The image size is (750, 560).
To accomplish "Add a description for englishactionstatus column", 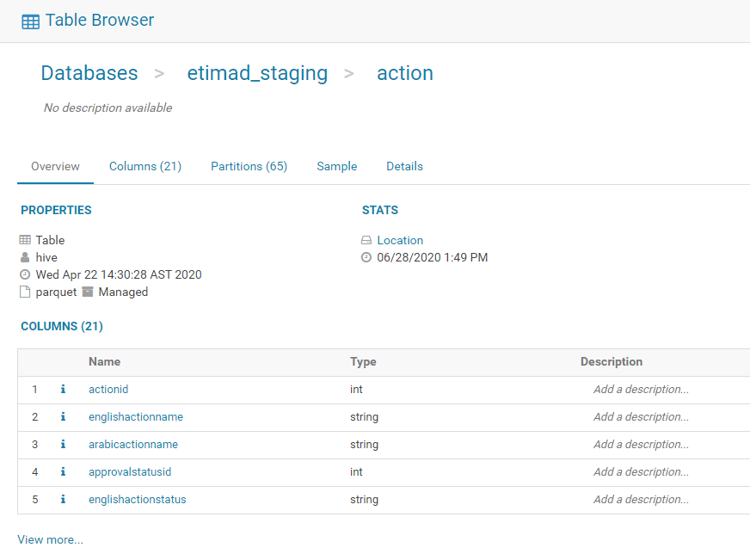I will coord(641,500).
